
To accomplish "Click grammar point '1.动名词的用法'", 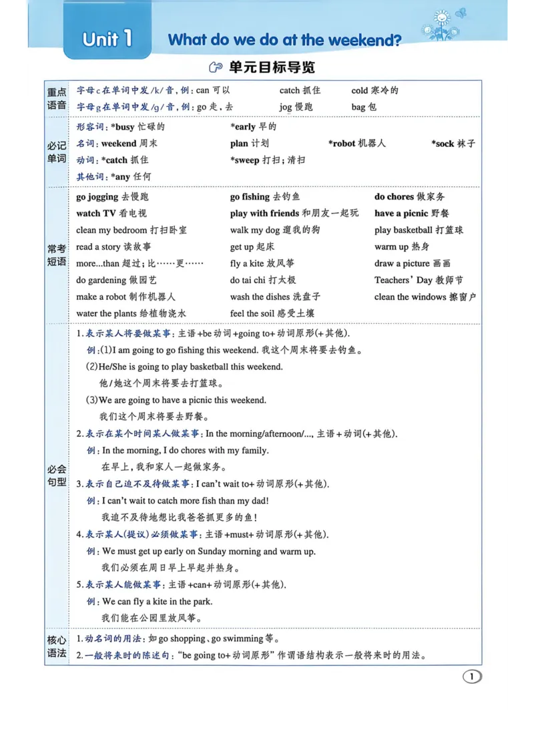I will pos(109,639).
